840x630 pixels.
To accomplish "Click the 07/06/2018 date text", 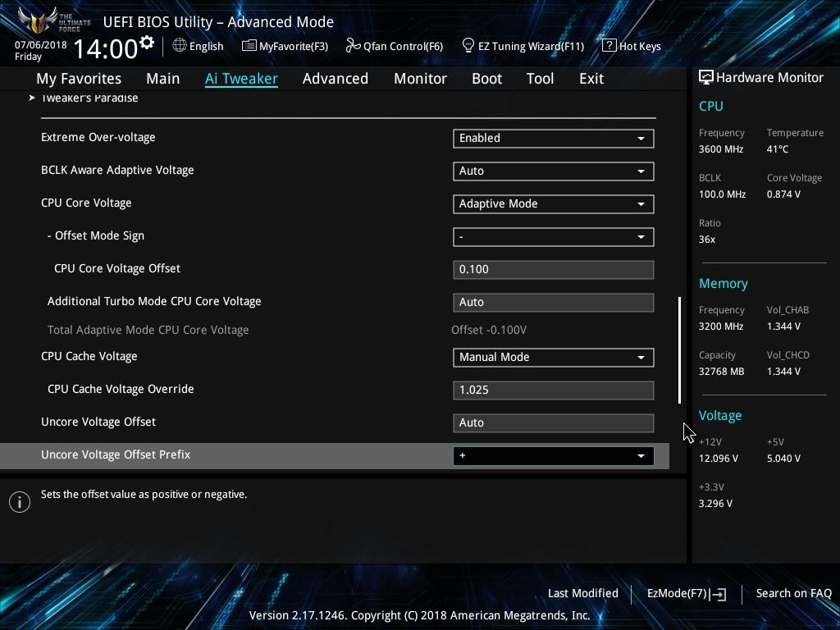I will pos(41,45).
